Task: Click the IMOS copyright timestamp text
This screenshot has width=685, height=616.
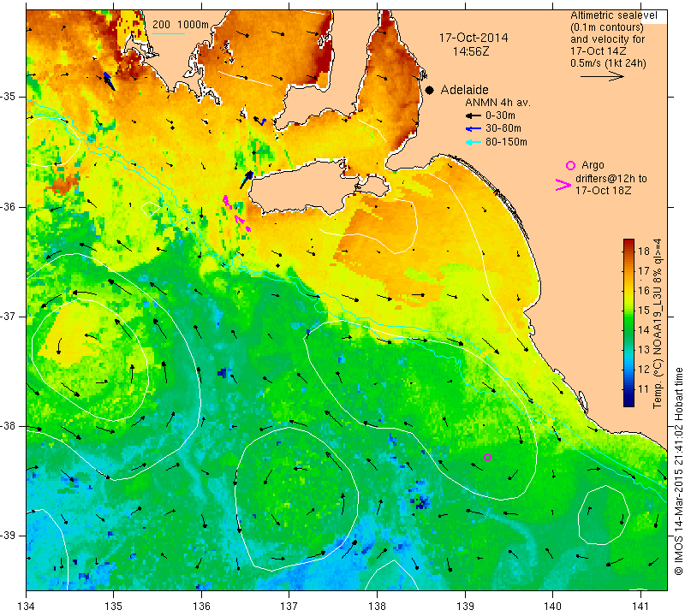Action: [x=678, y=471]
